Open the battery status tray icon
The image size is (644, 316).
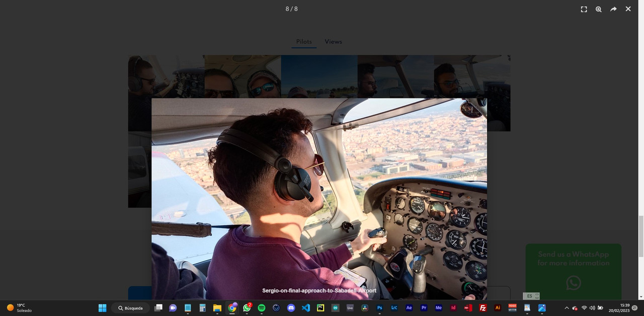pos(600,308)
